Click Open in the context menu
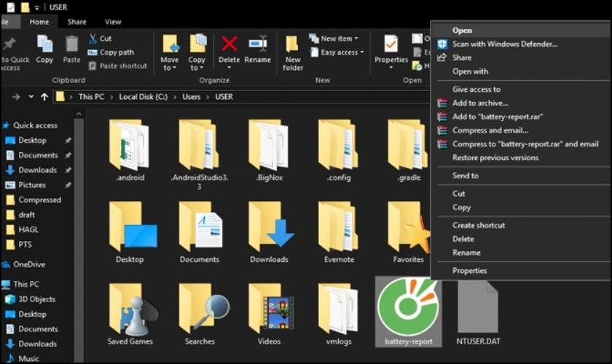The height and width of the screenshot is (364, 612). pos(521,30)
